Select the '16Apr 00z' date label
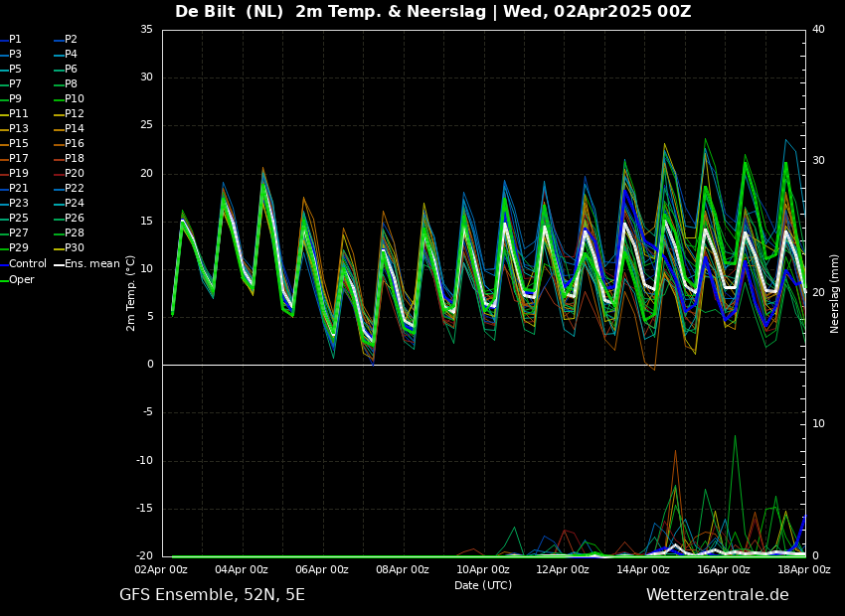The width and height of the screenshot is (845, 616). (723, 569)
